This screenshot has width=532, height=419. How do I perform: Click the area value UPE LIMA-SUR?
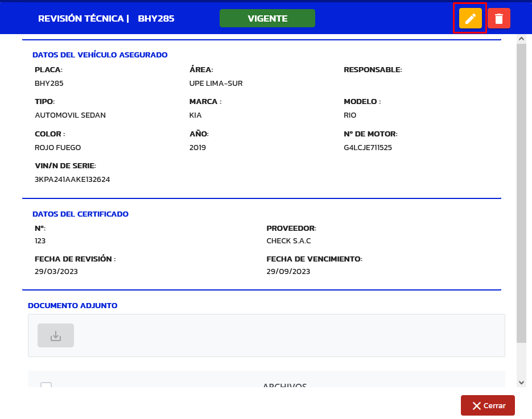coord(216,84)
